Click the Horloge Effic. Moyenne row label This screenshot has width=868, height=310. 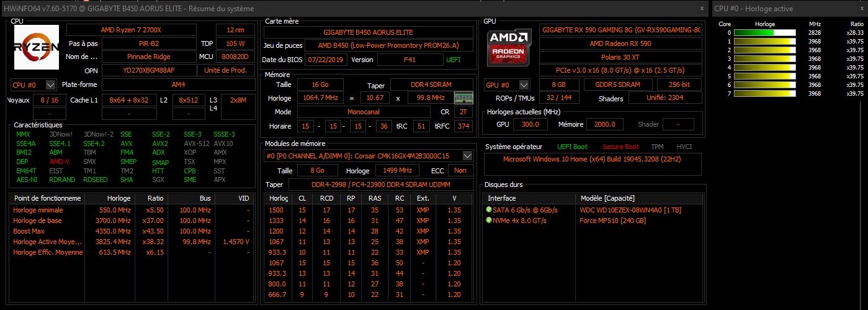48,252
